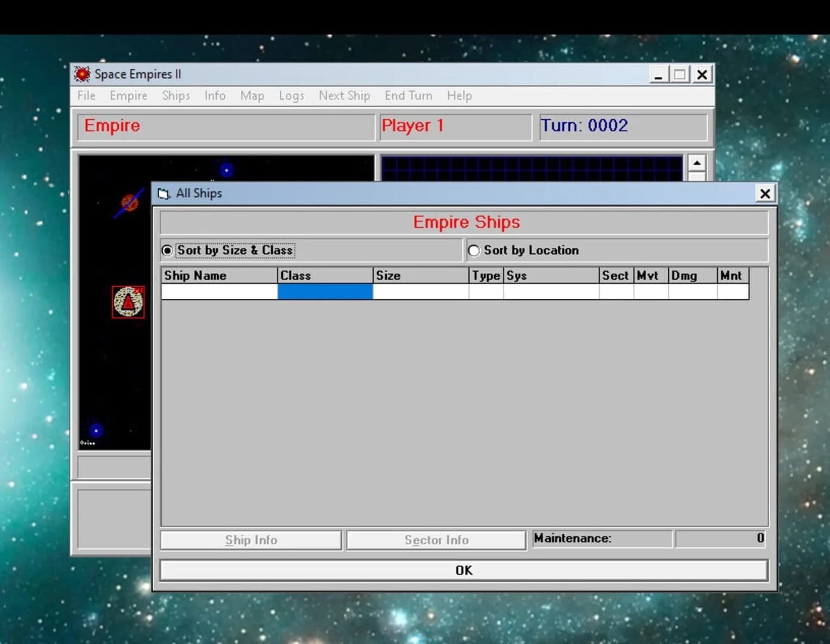Close the All Ships dialog

tap(765, 193)
